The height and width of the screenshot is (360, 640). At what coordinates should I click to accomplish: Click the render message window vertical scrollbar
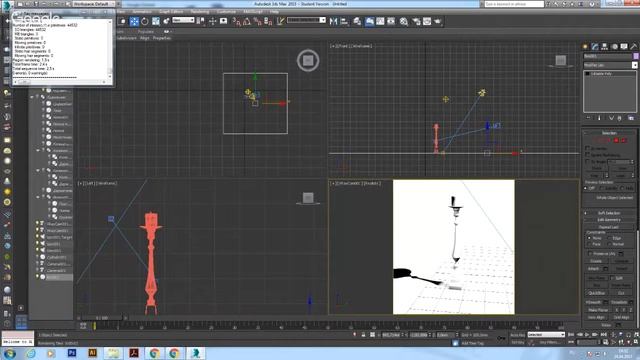click(x=110, y=48)
